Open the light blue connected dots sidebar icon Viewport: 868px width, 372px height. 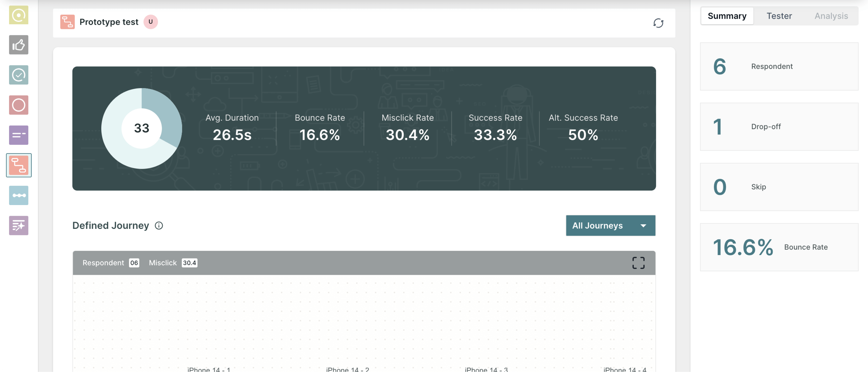pos(19,195)
